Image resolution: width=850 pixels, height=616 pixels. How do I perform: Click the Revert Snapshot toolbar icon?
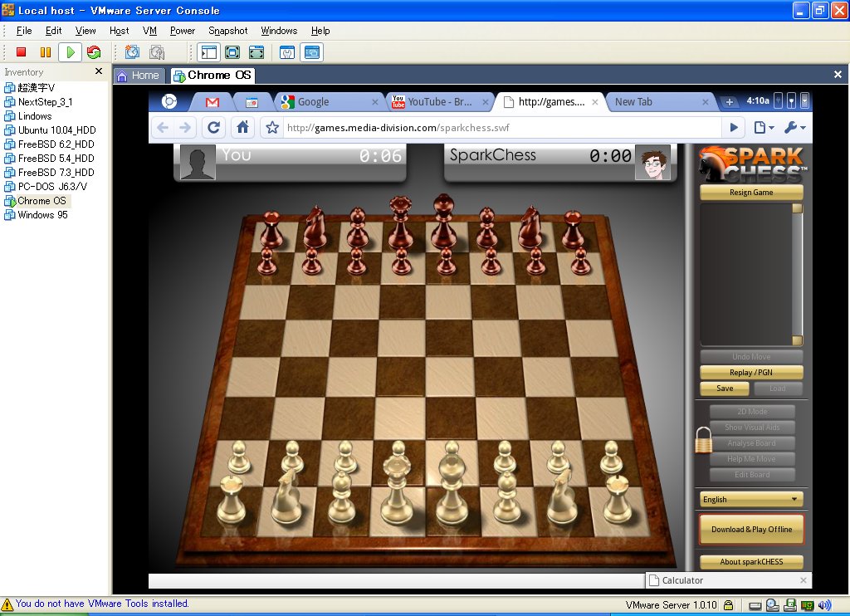coord(157,52)
